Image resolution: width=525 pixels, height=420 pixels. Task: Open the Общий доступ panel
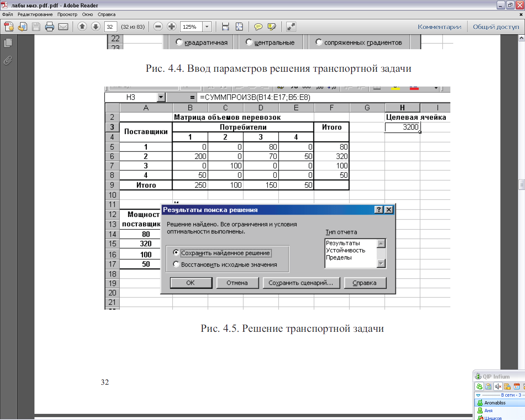pos(496,27)
